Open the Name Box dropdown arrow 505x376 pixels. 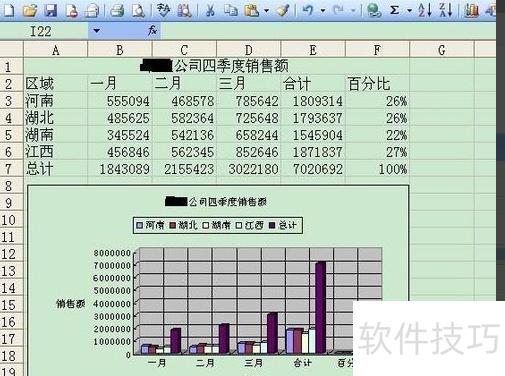pyautogui.click(x=96, y=31)
